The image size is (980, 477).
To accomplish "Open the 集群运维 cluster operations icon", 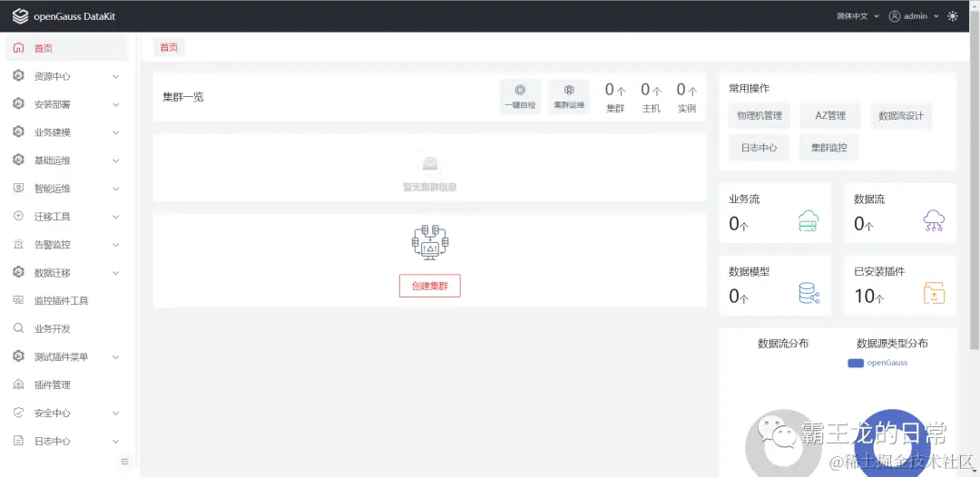I will tap(569, 91).
